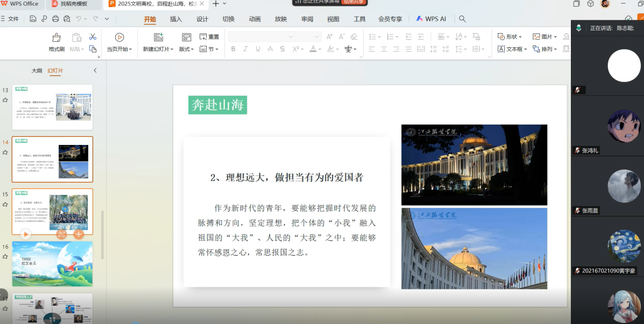The height and width of the screenshot is (324, 644).
Task: Open the File (文件) menu button
Action: 10,19
